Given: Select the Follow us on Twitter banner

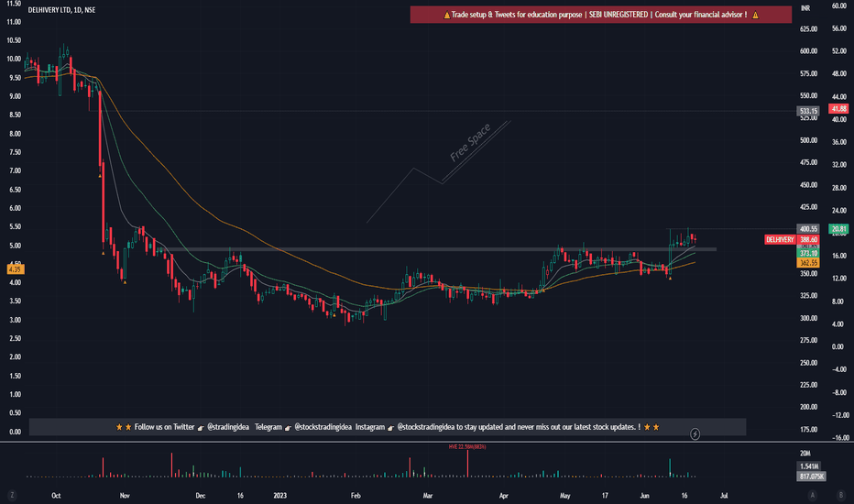Looking at the screenshot, I should click(x=388, y=427).
